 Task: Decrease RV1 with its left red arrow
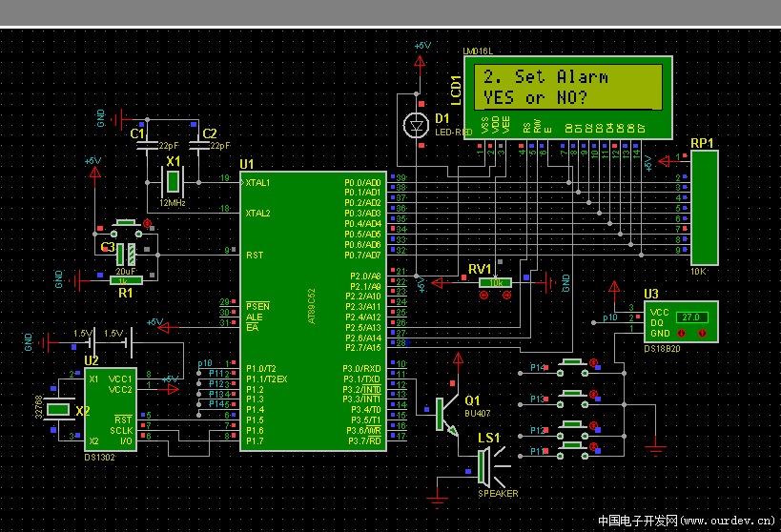pos(483,296)
